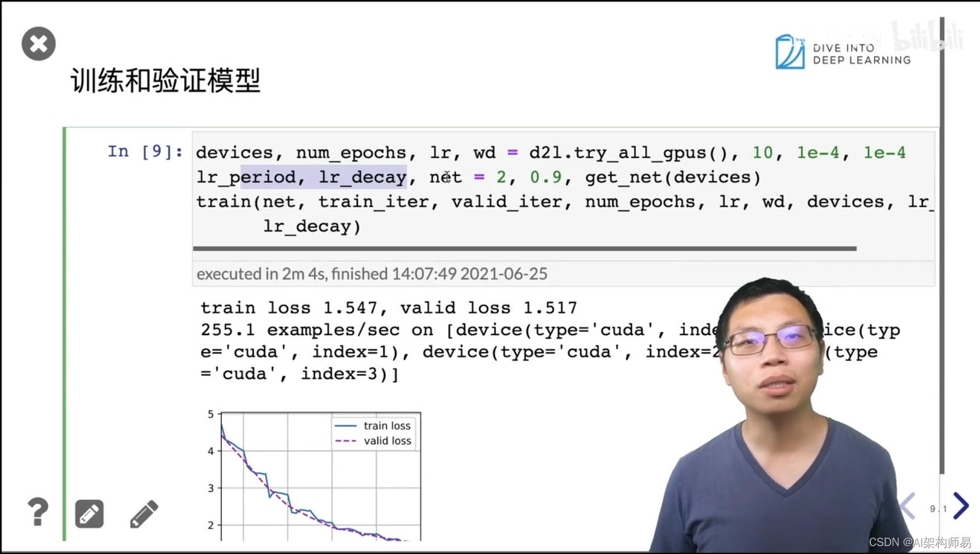Screen dimensions: 980x554
Task: Advance to the next slide with right arrow
Action: (x=961, y=506)
